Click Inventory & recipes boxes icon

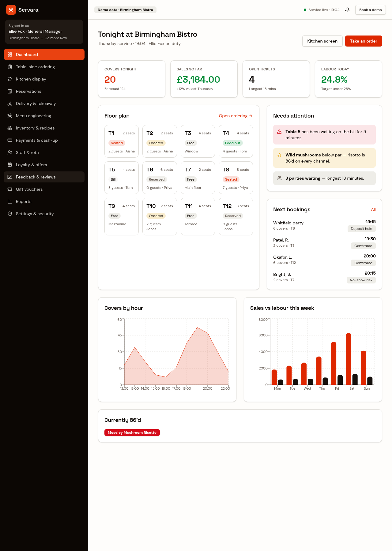coord(10,128)
